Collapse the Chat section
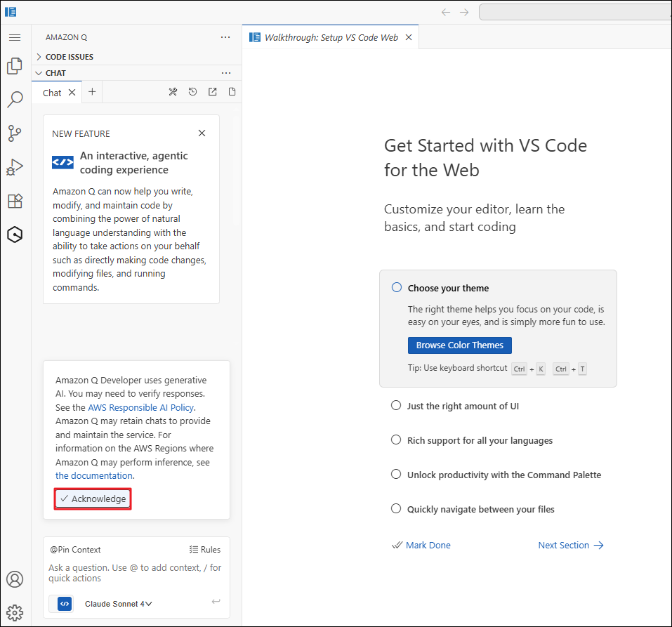 click(x=55, y=73)
